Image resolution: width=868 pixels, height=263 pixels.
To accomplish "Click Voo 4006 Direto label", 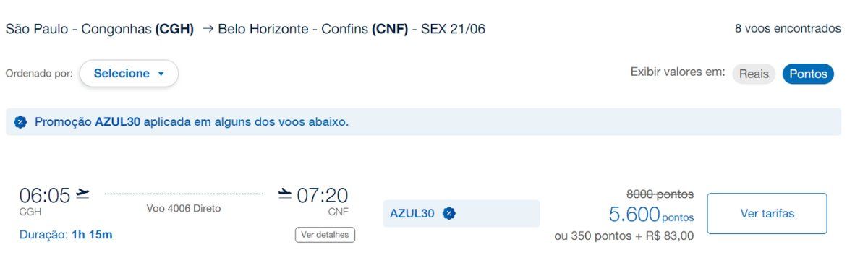I will pos(184,209).
